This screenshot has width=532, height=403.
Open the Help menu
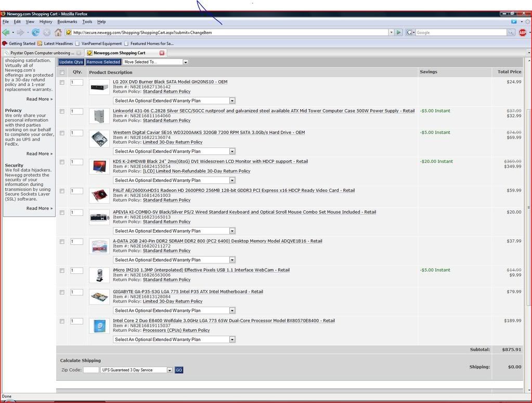click(101, 21)
